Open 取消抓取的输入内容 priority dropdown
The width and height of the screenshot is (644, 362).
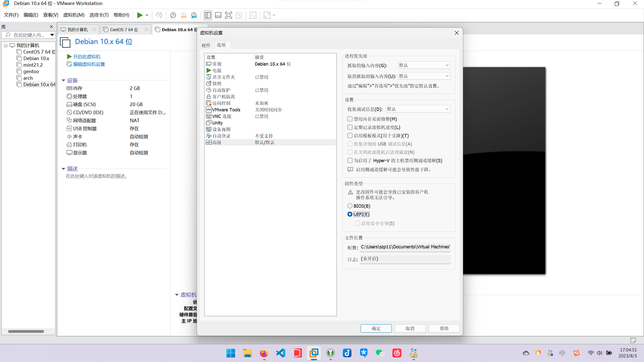pyautogui.click(x=424, y=76)
